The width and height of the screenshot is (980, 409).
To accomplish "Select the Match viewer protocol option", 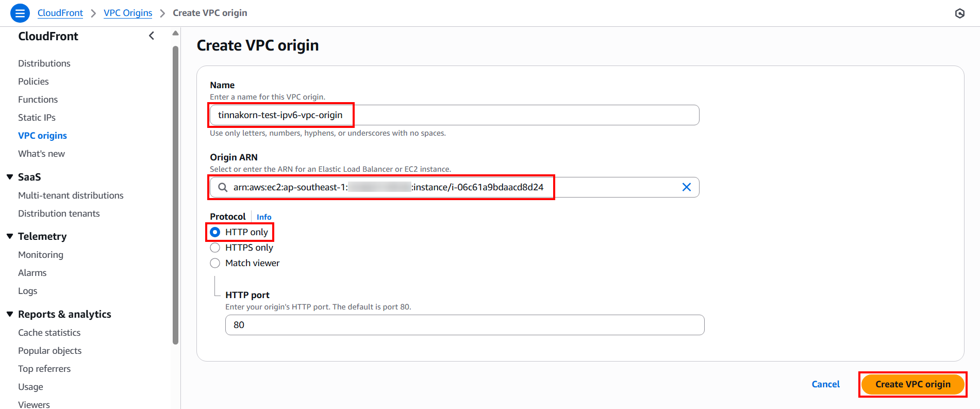I will tap(215, 263).
